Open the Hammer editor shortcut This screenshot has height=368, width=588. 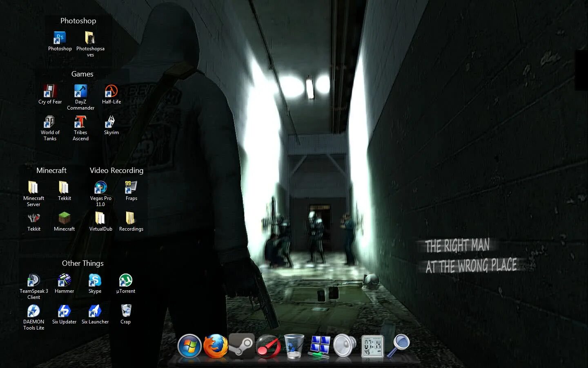click(x=64, y=280)
